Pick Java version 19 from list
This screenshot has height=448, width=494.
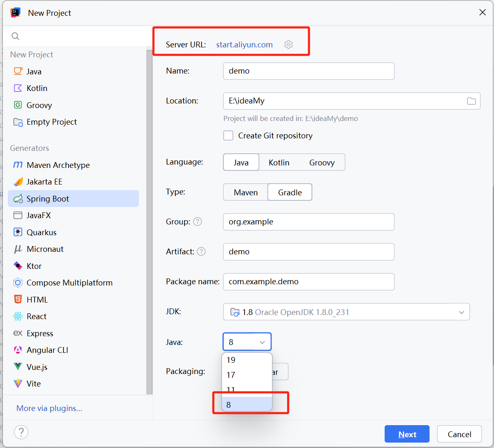(x=247, y=360)
